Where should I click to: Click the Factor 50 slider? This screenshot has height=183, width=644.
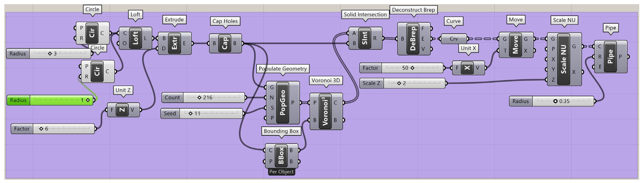[401, 68]
